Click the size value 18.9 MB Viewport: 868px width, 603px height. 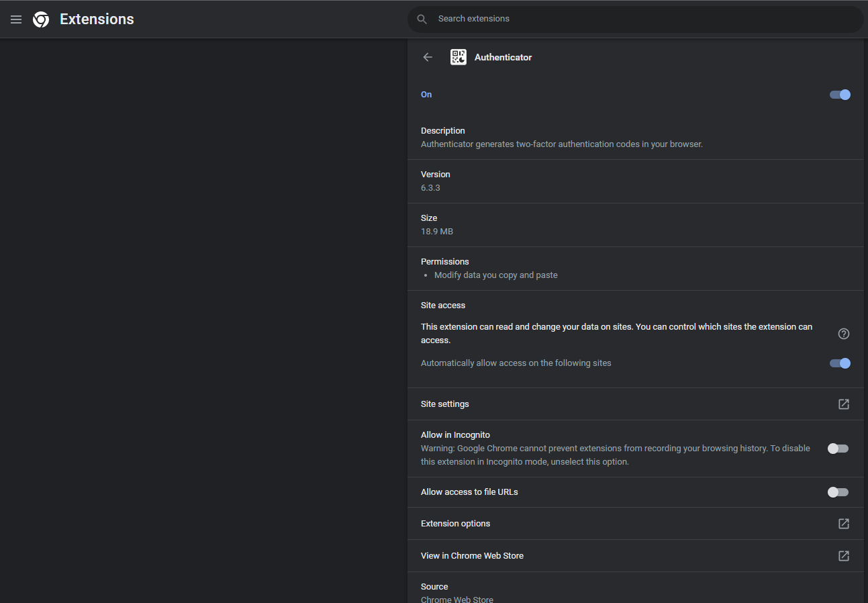(x=437, y=232)
